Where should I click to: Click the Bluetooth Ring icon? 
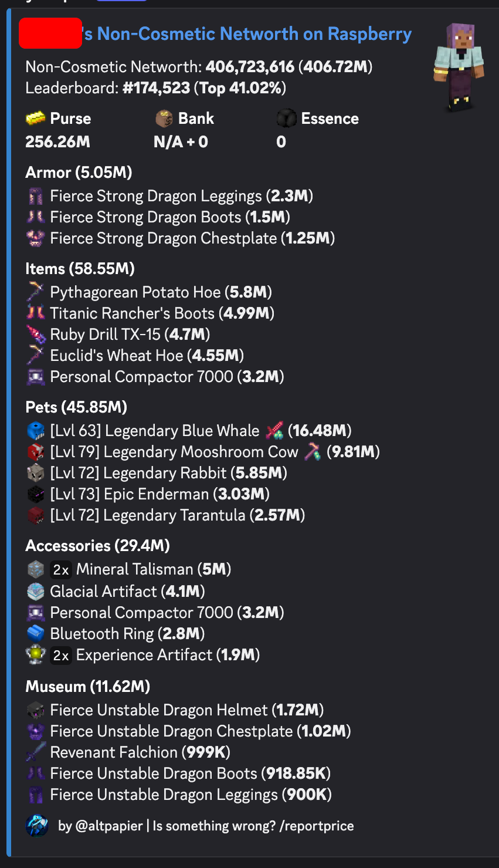click(x=36, y=633)
